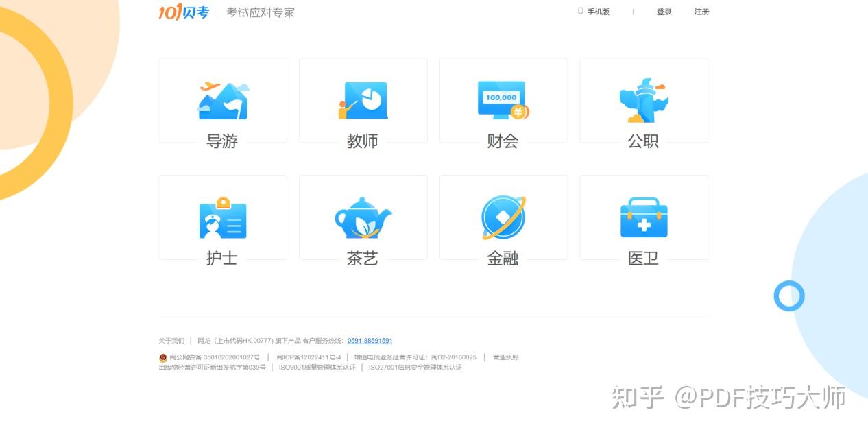Open the 闽ICP备12022411号-4 link
This screenshot has width=868, height=432.
point(309,357)
